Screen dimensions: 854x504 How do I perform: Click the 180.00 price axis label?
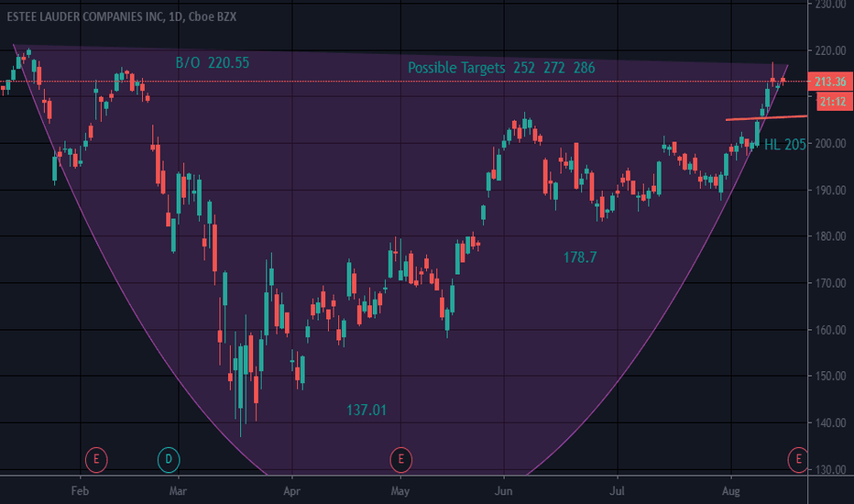pos(830,236)
